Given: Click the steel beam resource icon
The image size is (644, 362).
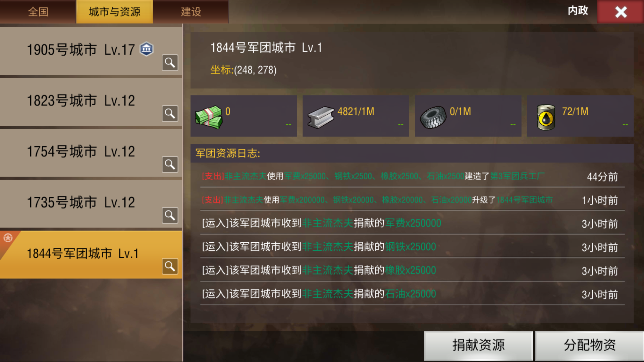Looking at the screenshot, I should [x=321, y=117].
